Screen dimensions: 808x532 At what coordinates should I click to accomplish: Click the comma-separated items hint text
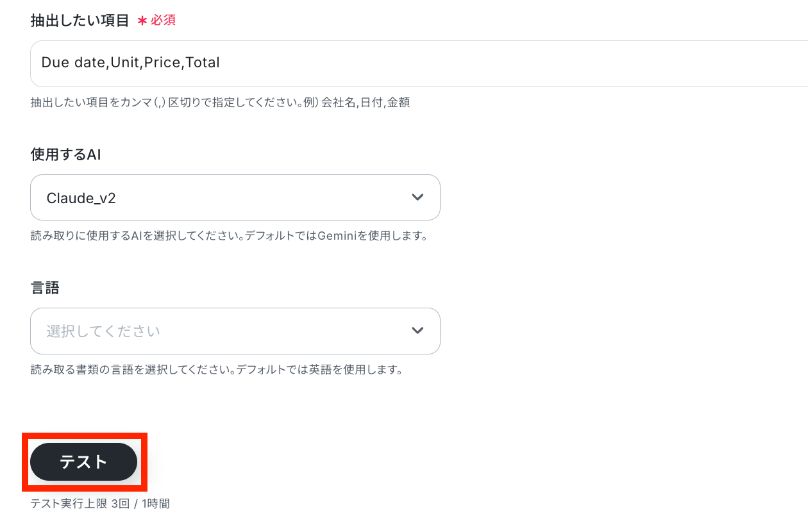pos(220,102)
